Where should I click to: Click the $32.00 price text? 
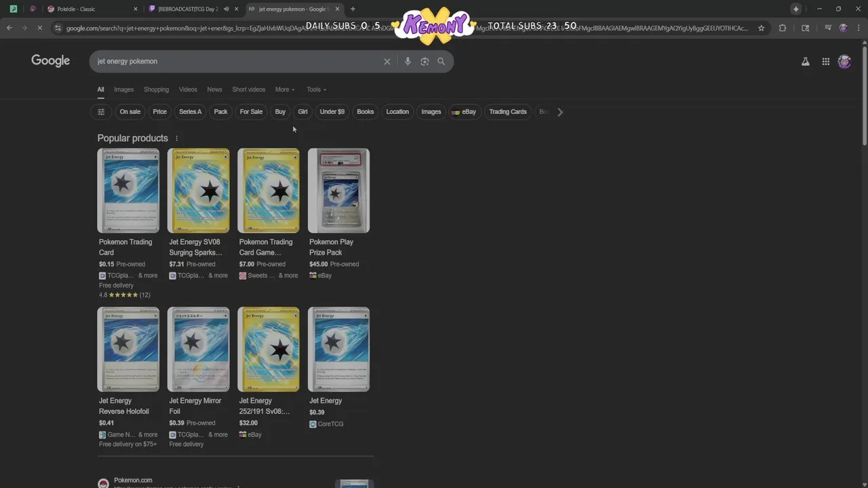pos(248,423)
